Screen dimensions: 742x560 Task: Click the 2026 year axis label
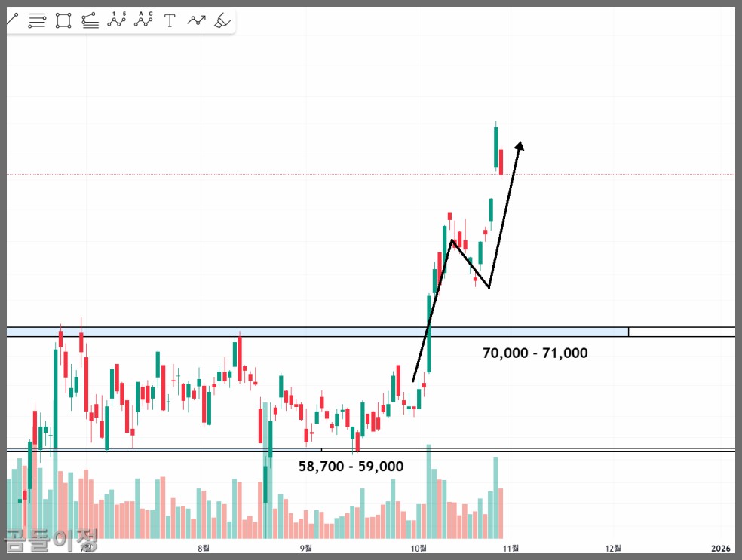click(721, 548)
